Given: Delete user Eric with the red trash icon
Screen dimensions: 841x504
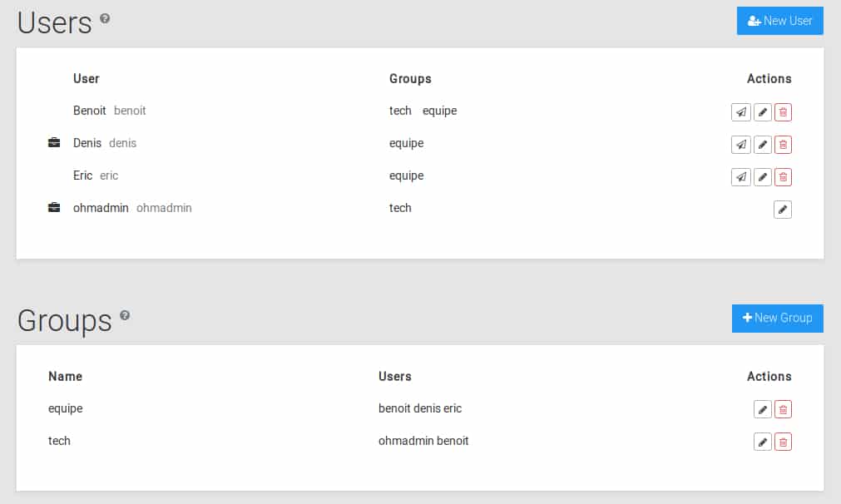Looking at the screenshot, I should click(x=783, y=177).
